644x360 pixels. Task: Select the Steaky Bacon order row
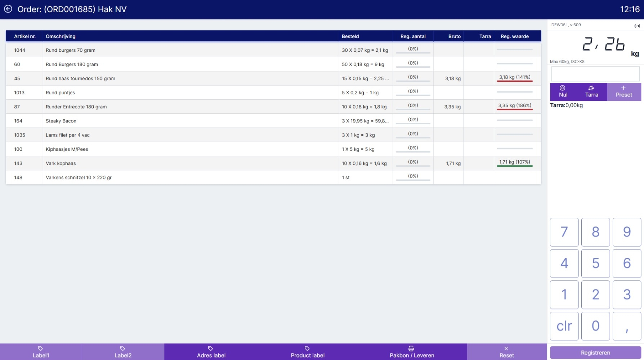pos(180,121)
